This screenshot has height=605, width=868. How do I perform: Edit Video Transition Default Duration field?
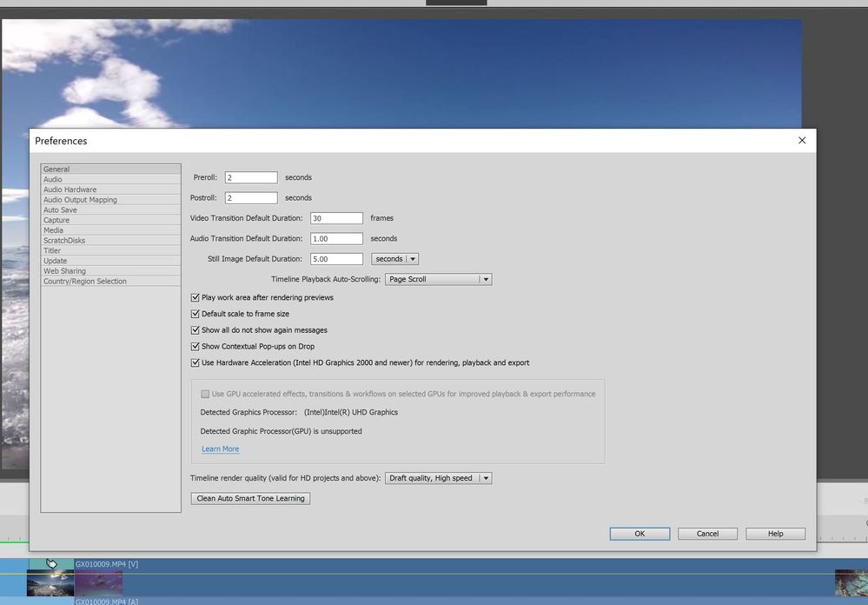click(336, 218)
